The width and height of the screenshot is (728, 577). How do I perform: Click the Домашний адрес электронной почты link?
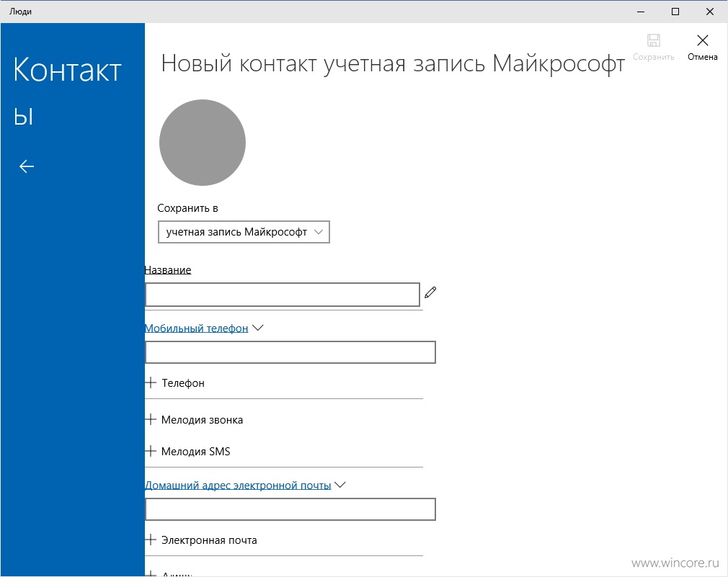[x=238, y=486]
